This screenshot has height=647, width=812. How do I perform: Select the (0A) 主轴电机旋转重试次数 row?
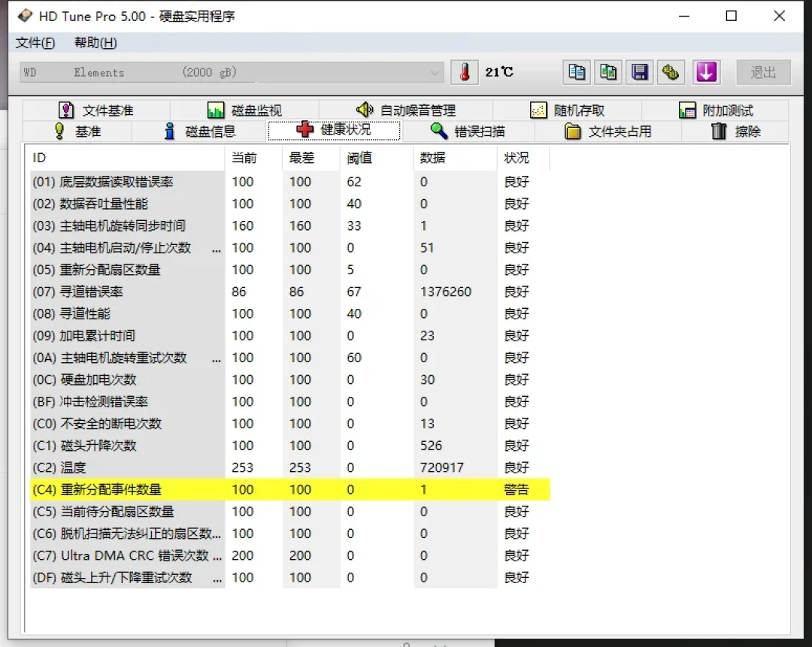click(x=290, y=358)
